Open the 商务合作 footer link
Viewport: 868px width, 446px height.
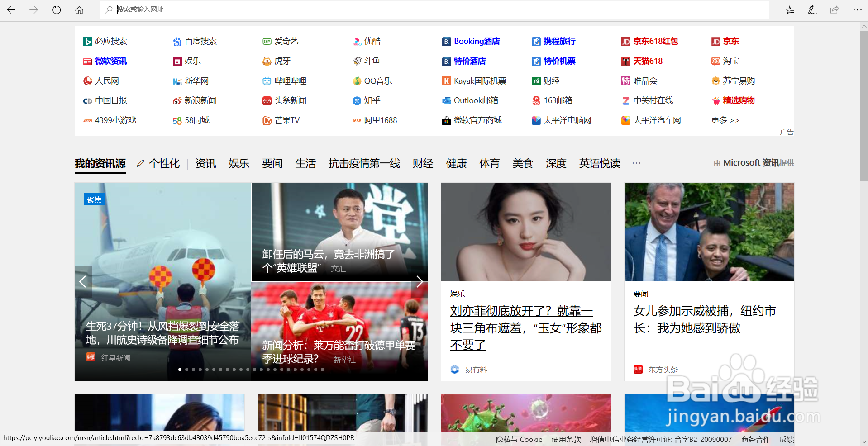(x=756, y=439)
